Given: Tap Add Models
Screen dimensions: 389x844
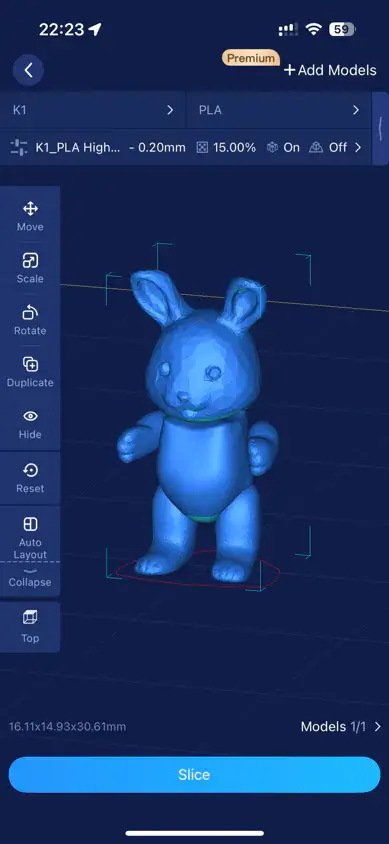Looking at the screenshot, I should pos(330,70).
